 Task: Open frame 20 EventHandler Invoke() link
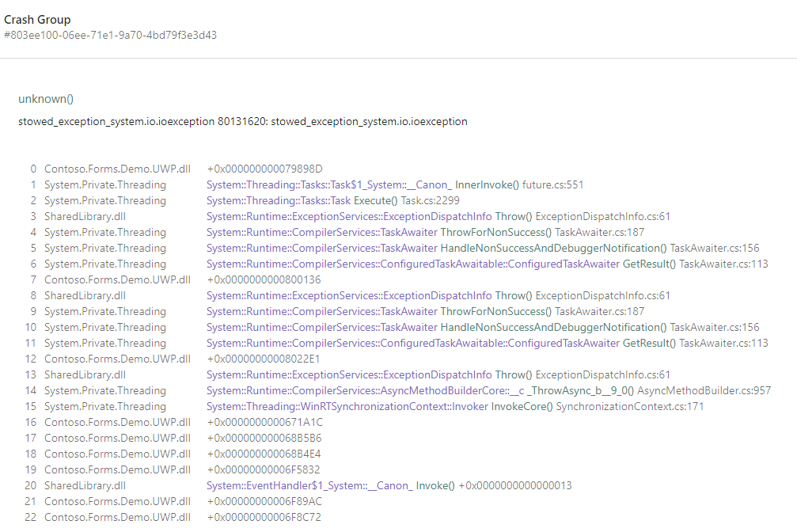tap(389, 485)
